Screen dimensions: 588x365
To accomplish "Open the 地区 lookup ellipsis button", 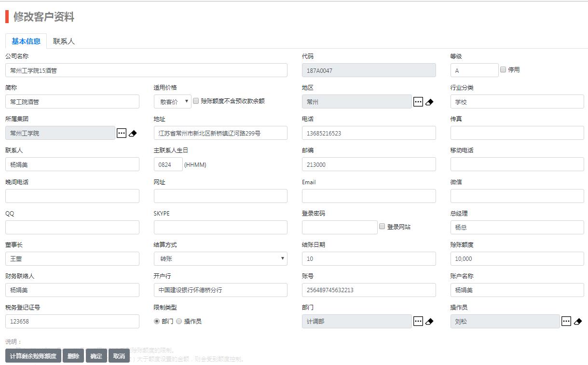I will pyautogui.click(x=418, y=102).
